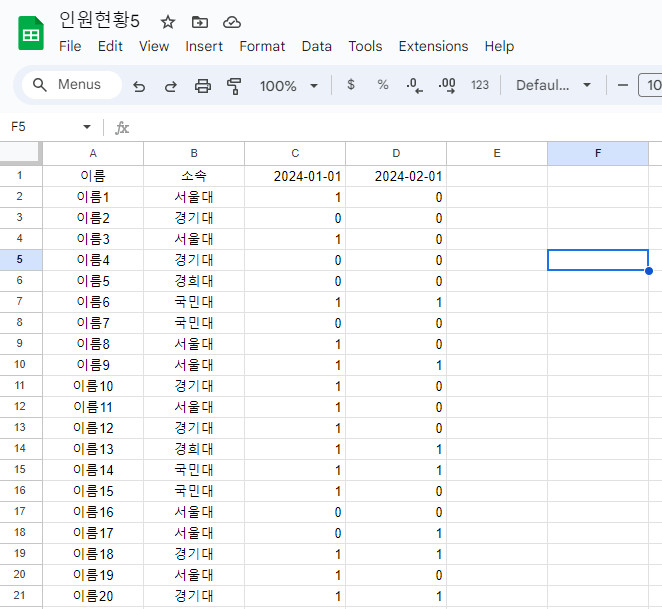This screenshot has width=662, height=609.
Task: Open the Google Sheets home icon
Action: [31, 33]
